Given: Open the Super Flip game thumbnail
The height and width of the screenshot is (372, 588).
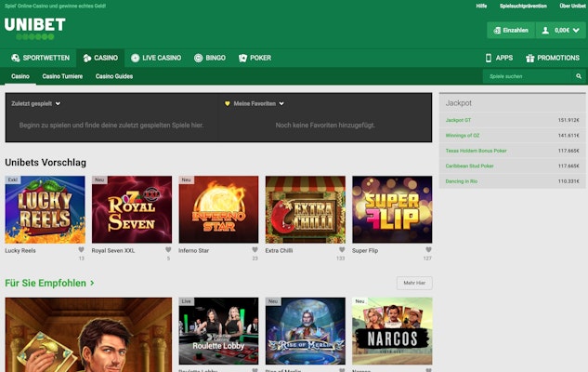Looking at the screenshot, I should (x=392, y=209).
